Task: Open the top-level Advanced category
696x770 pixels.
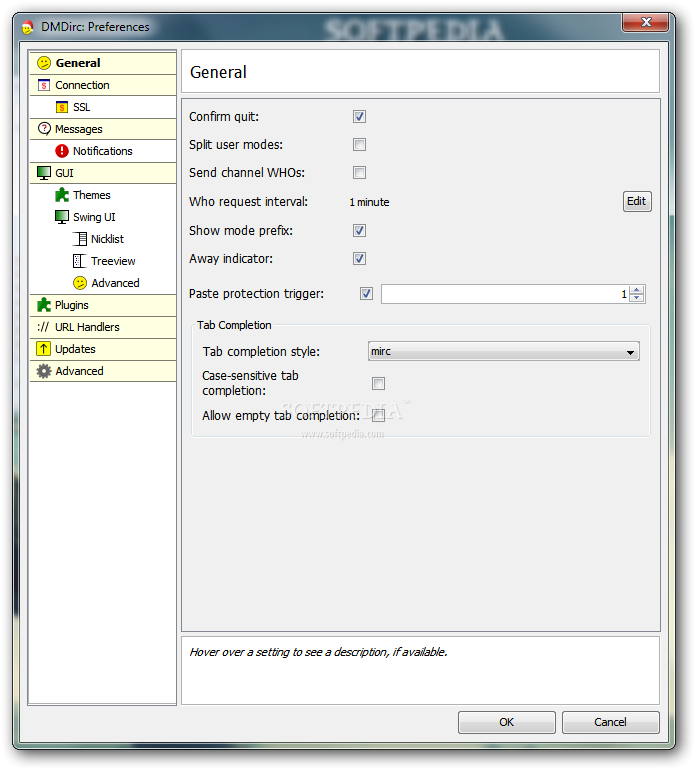Action: click(103, 371)
